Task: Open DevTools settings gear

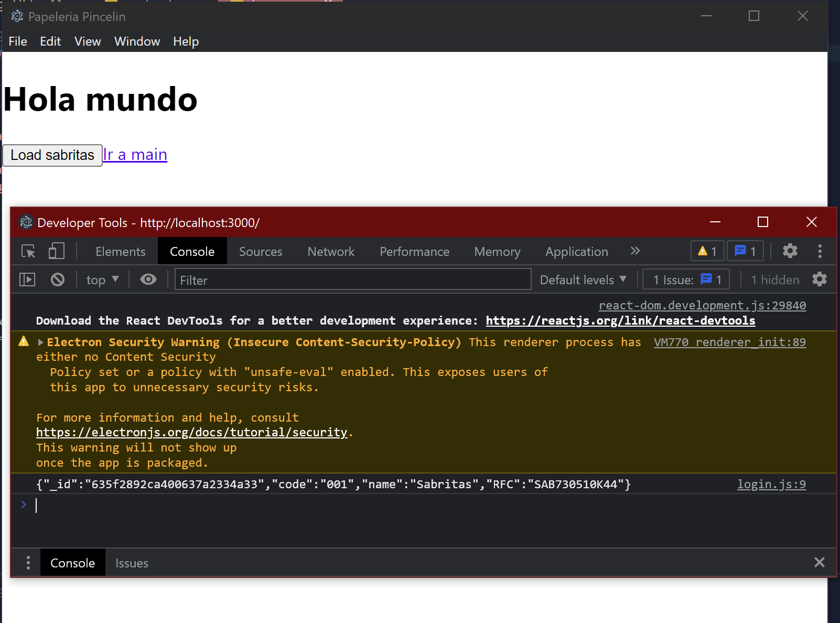Action: (x=790, y=251)
